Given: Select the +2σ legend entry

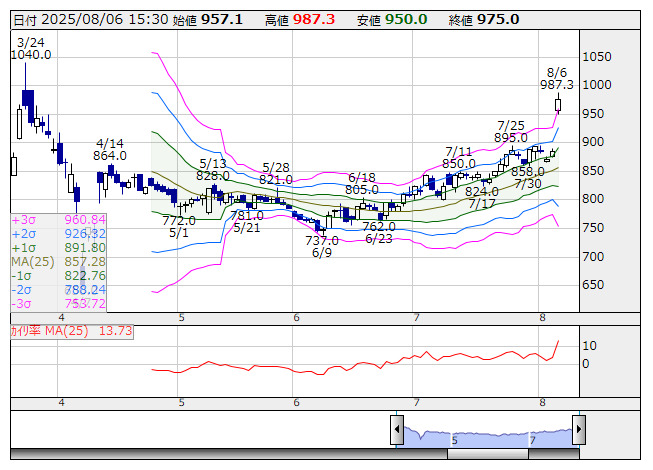Looking at the screenshot, I should point(58,234).
